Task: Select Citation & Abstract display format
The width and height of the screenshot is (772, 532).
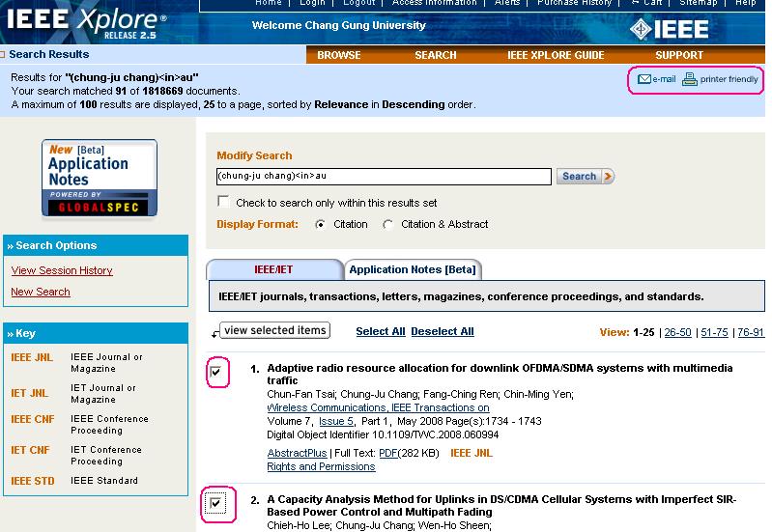Action: point(388,224)
